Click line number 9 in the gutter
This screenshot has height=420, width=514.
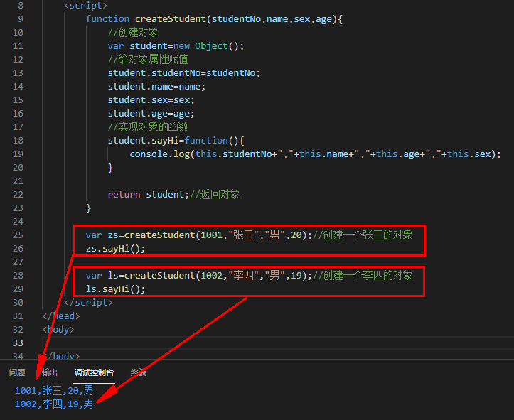click(18, 18)
